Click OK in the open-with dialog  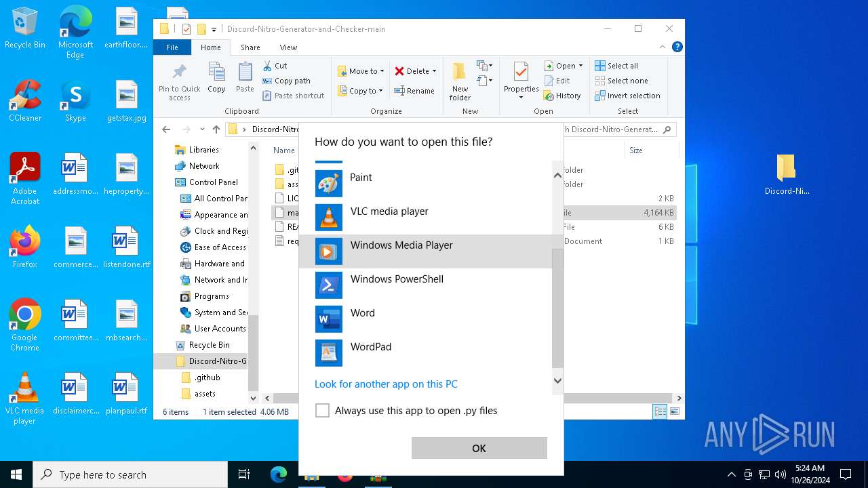click(x=479, y=448)
